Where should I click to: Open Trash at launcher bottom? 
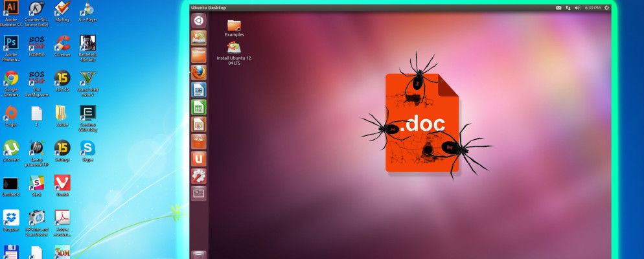(199, 254)
